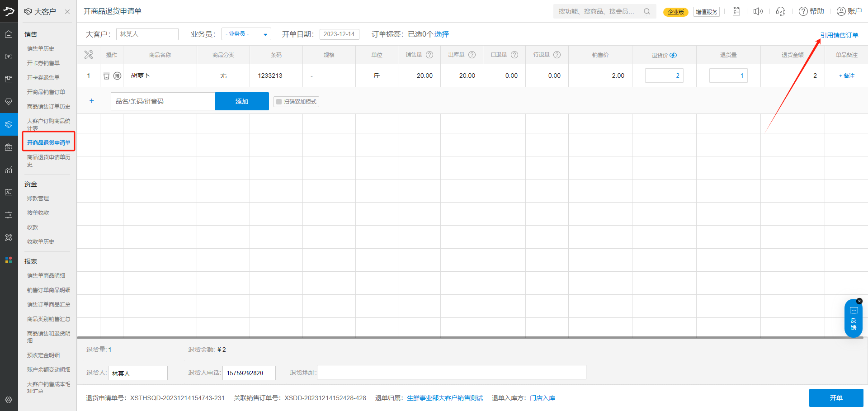Click the search magnifier icon
The width and height of the screenshot is (868, 411).
pyautogui.click(x=647, y=11)
